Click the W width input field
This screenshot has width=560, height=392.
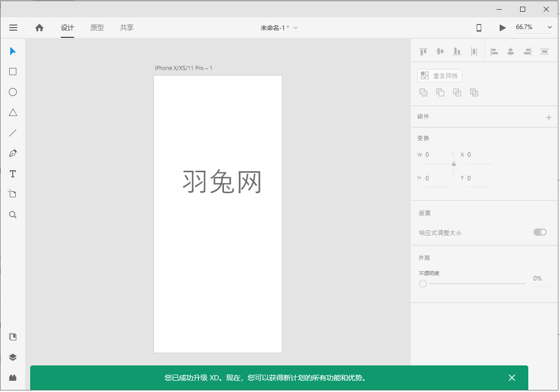pyautogui.click(x=437, y=155)
